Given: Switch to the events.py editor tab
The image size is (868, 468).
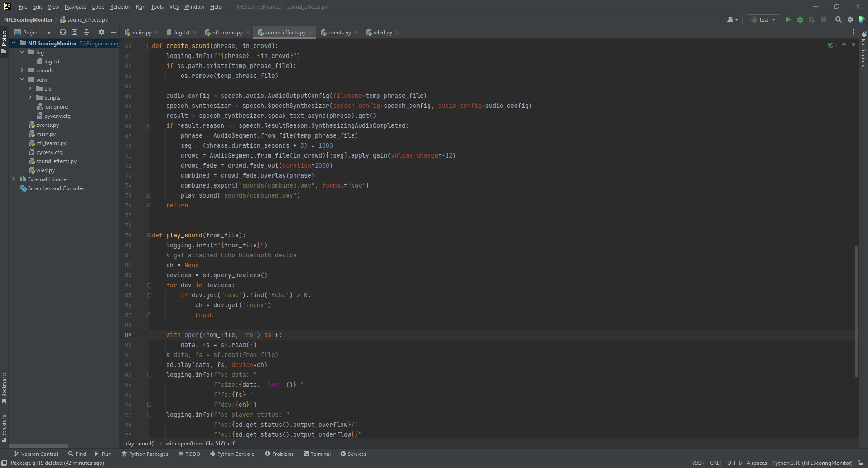Looking at the screenshot, I should point(339,33).
